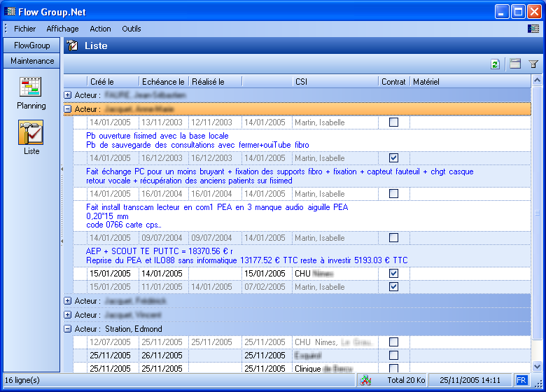Toggle Contrat checkbox on CHU row dated 15/01/2005
The image size is (546, 392).
393,273
